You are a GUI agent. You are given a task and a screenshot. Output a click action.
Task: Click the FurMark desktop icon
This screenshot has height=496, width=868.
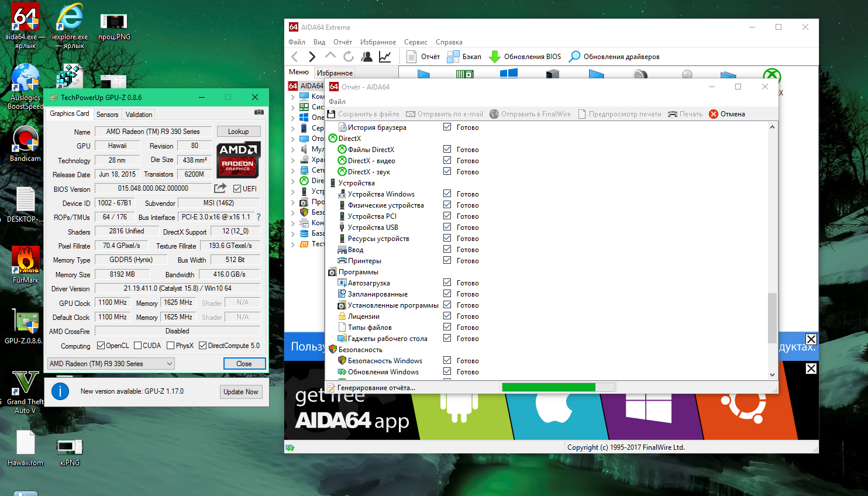point(26,265)
